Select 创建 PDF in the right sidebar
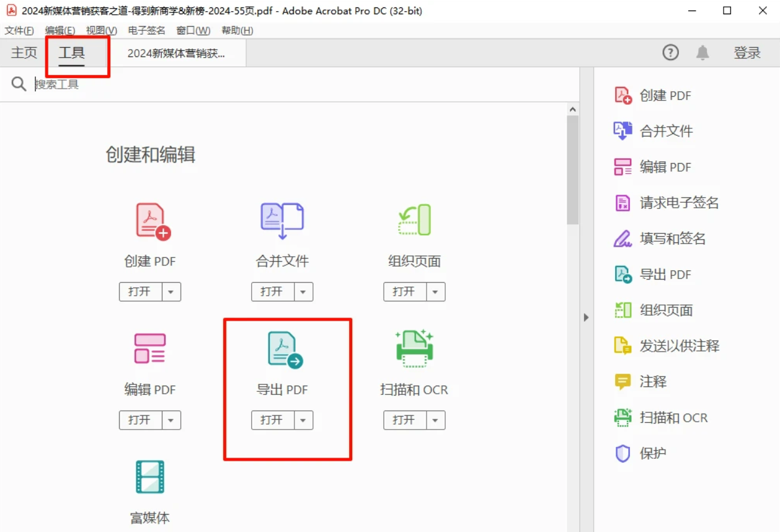The width and height of the screenshot is (780, 532). [x=652, y=95]
